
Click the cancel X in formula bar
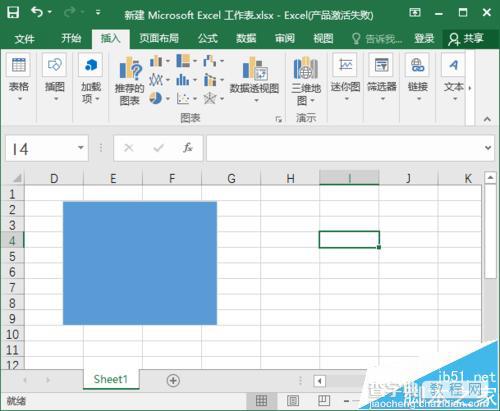[x=129, y=148]
